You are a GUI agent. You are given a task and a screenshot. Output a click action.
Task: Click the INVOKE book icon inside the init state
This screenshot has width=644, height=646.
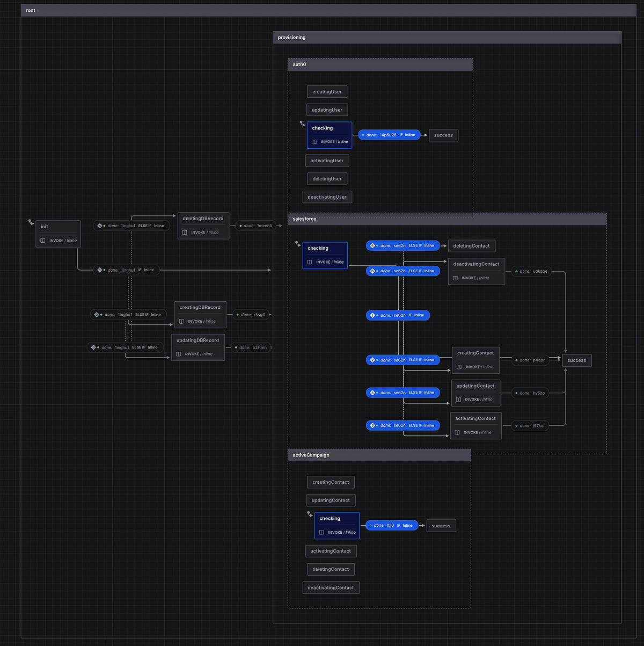tap(42, 241)
